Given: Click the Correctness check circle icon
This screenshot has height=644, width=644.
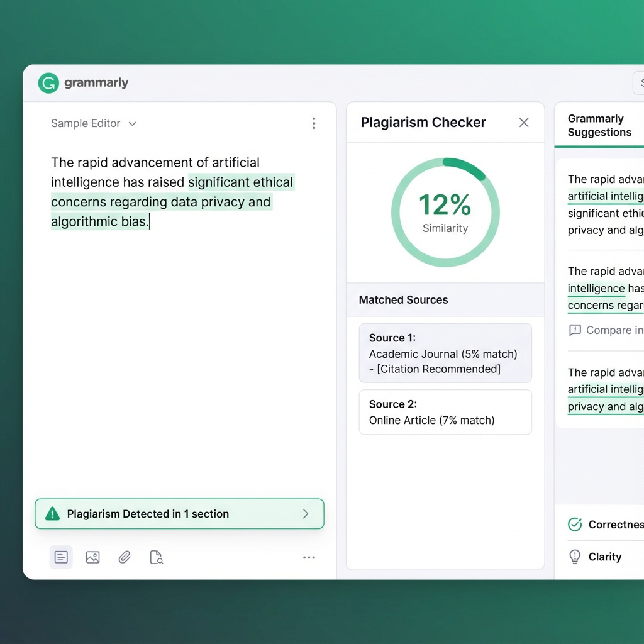Looking at the screenshot, I should [575, 524].
